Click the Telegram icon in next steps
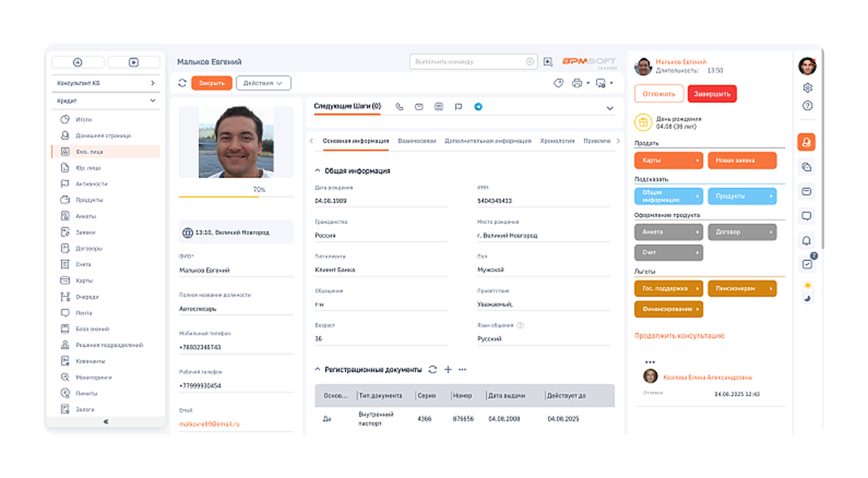868x478 pixels. click(478, 107)
